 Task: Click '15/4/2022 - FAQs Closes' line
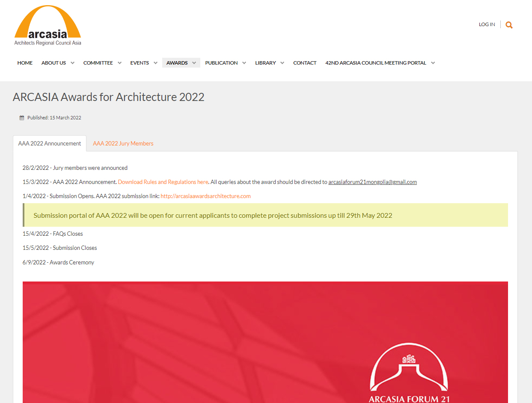(53, 234)
